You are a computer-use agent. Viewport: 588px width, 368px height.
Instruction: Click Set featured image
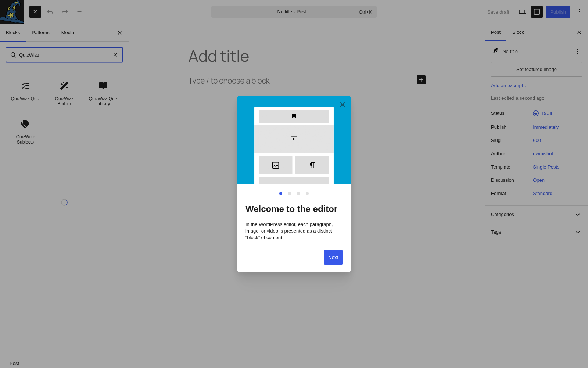(x=537, y=69)
